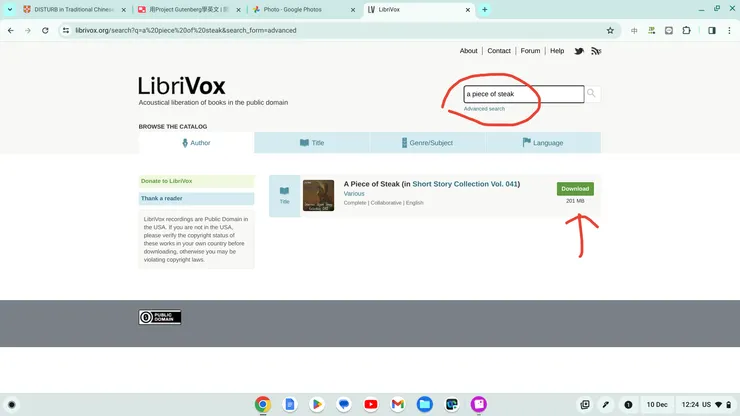
Task: Launch Google Docs from the shelf
Action: (290, 405)
